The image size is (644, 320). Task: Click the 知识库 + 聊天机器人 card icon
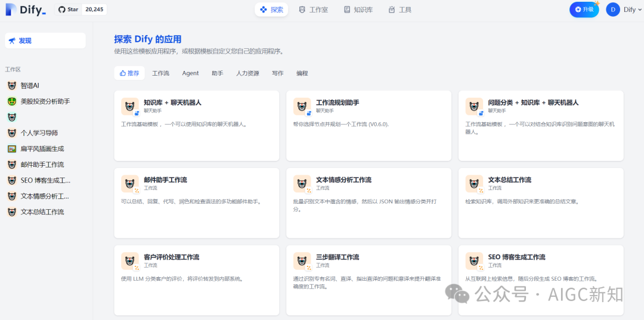click(x=130, y=106)
